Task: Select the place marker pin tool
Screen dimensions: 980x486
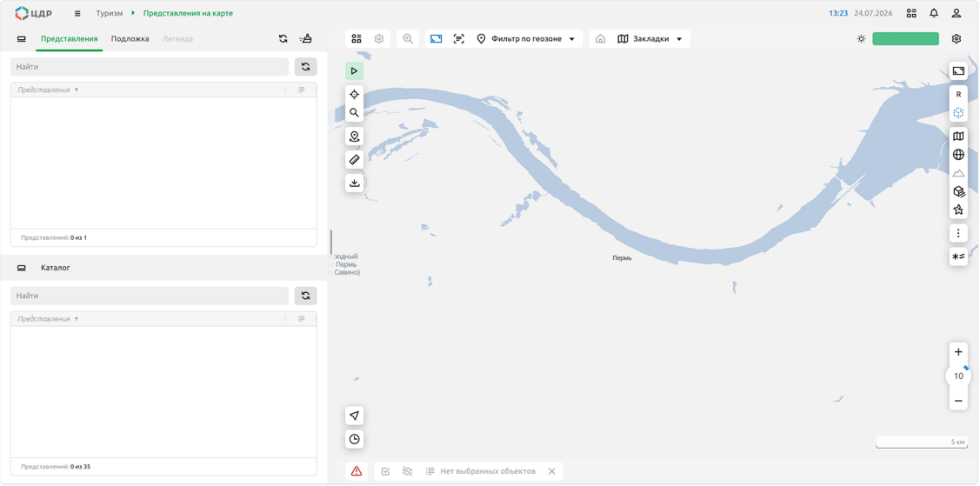Action: coord(355,136)
